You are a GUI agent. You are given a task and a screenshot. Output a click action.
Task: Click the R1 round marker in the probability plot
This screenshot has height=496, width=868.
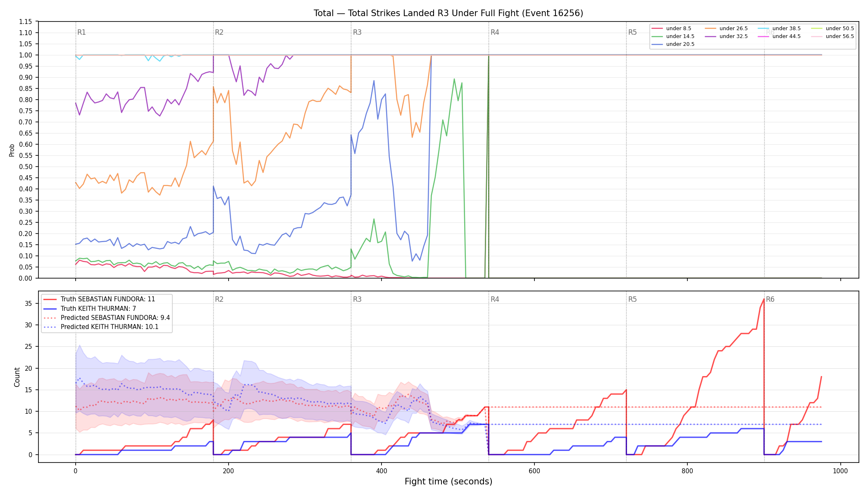82,32
